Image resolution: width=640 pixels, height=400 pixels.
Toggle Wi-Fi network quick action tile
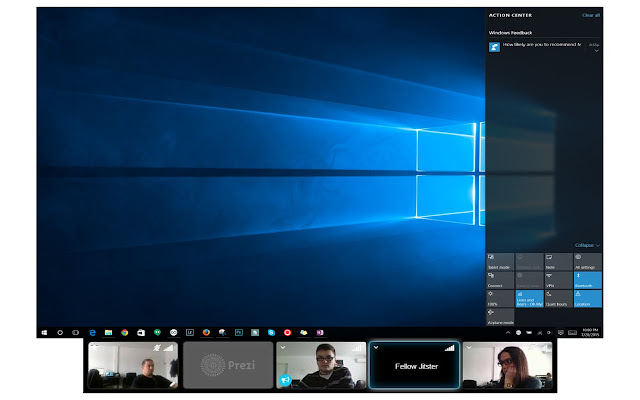click(x=529, y=299)
